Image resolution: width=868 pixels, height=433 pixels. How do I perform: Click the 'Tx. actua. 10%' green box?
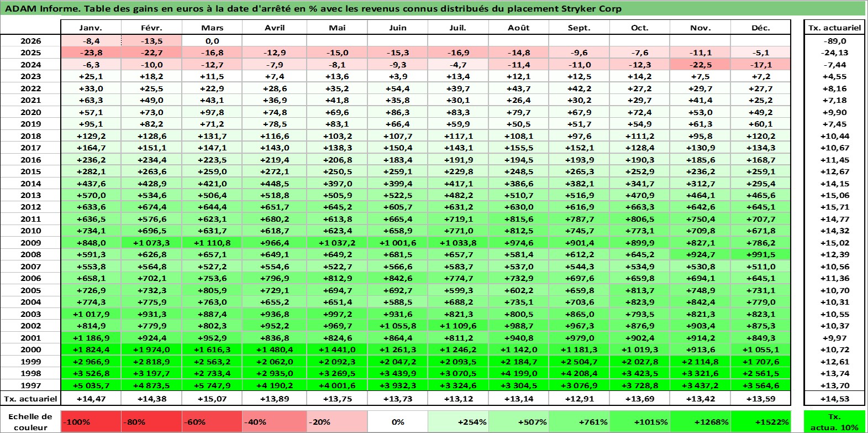tap(835, 422)
